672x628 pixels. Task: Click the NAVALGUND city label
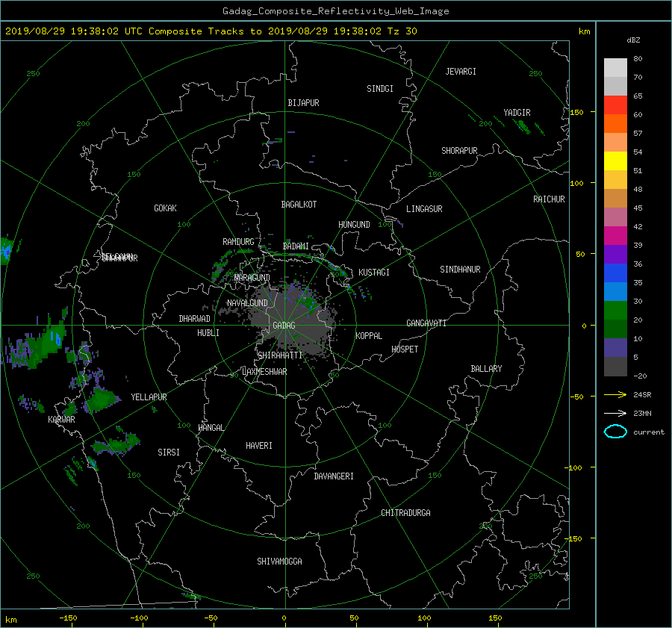[247, 303]
